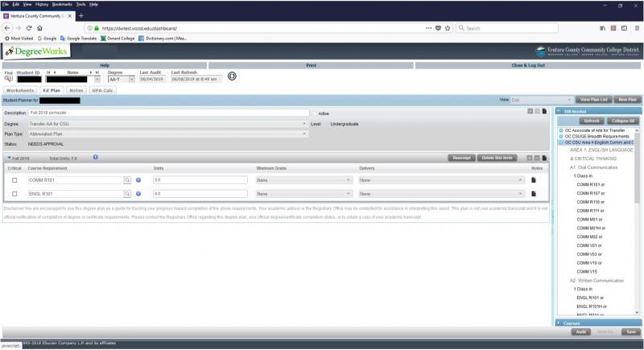Screen dimensions: 644x350
Task: Click the minus icon in plan header
Action: click(537, 111)
